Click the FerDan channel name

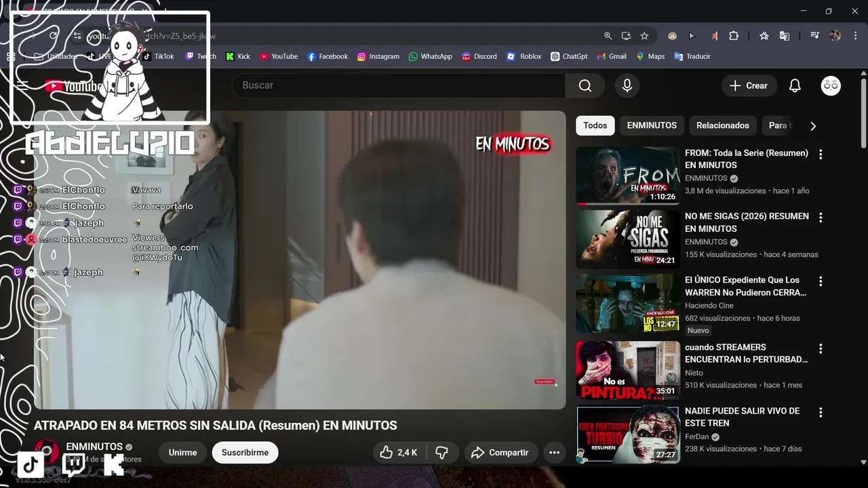pos(696,437)
